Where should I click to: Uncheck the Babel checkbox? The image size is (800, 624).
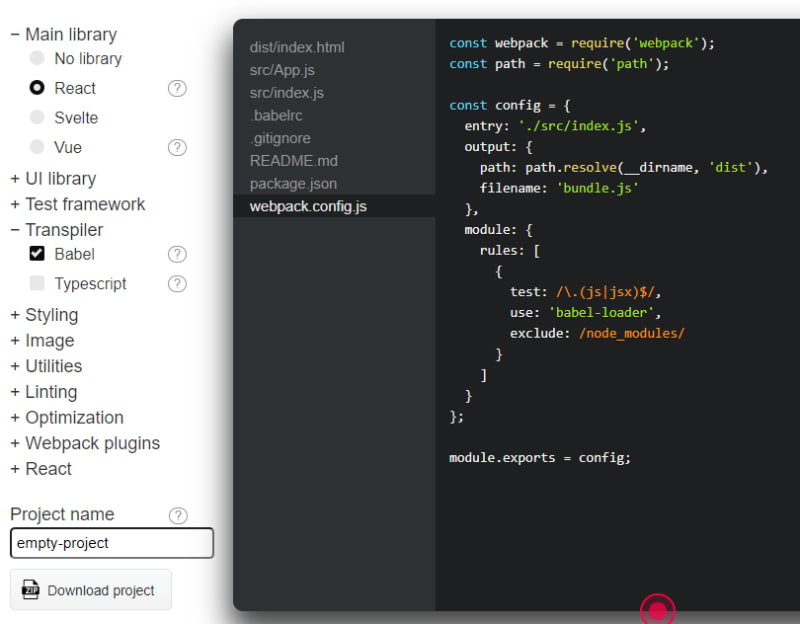pyautogui.click(x=37, y=254)
